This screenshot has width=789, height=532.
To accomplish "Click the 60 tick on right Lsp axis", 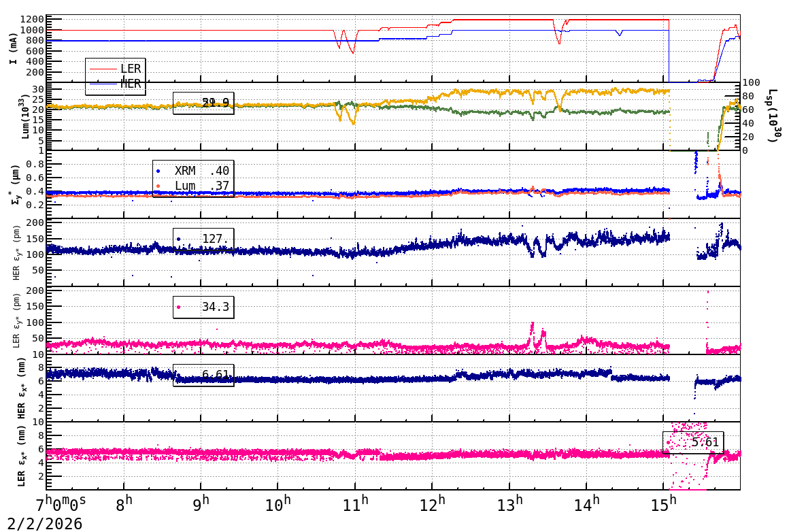I will (748, 110).
